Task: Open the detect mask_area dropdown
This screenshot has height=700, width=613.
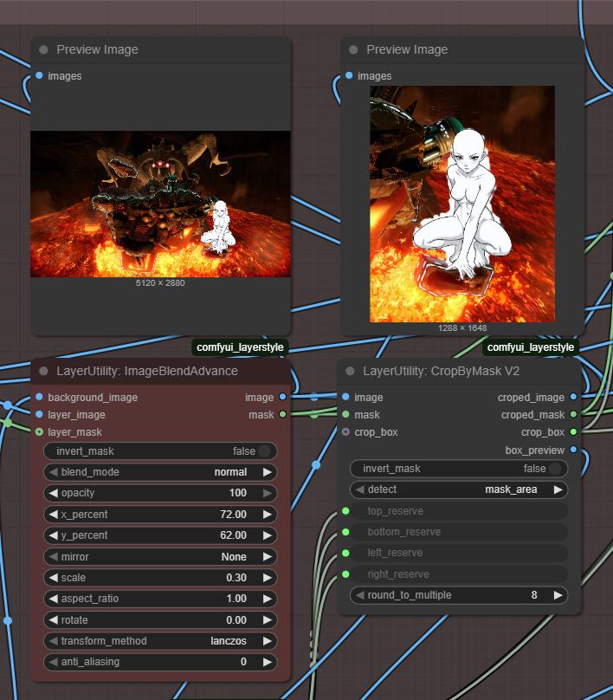Action: pos(459,489)
